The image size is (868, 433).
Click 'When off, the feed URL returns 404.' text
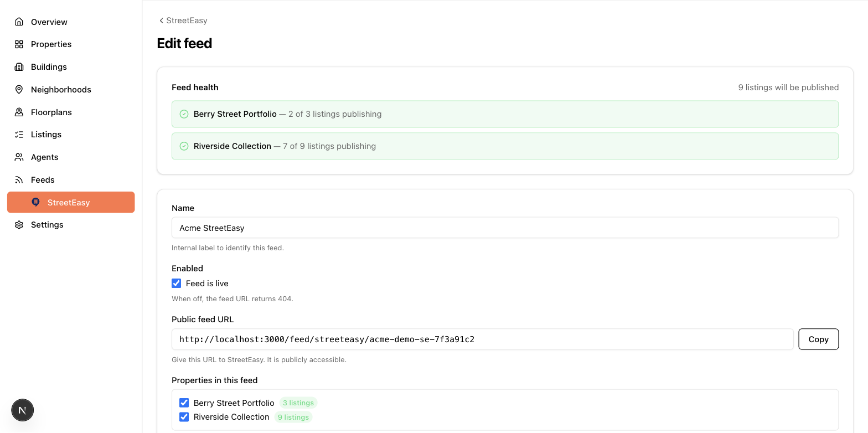(x=232, y=299)
